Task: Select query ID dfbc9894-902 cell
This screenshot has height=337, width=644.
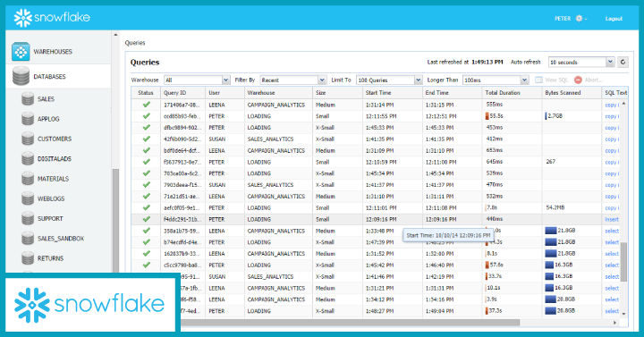Action: pos(182,128)
